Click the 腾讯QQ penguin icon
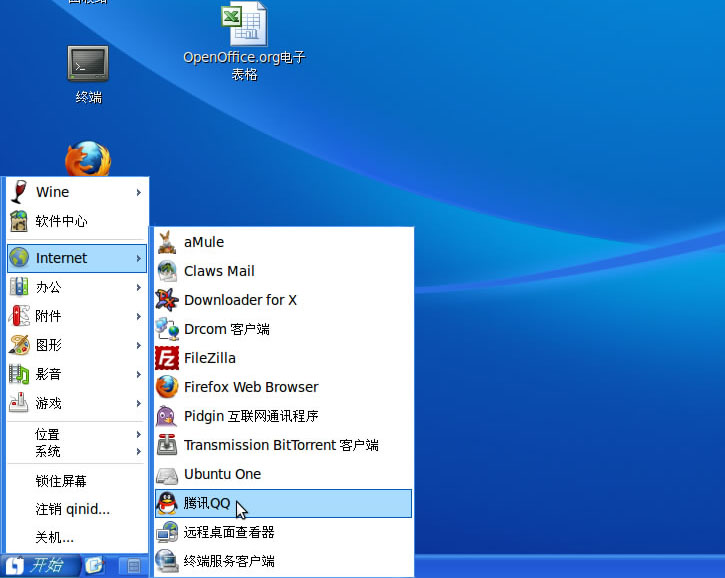725x578 pixels. point(167,503)
